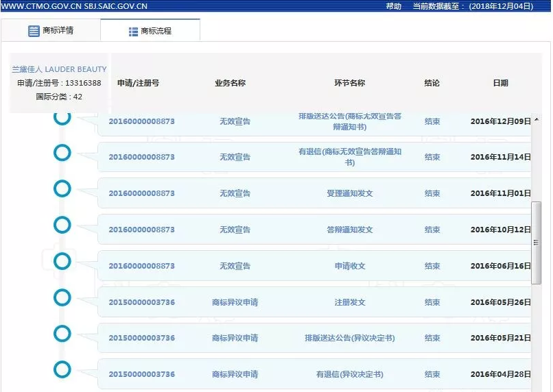Open number 20150000003736 in 注册发文 row
Screen dimensions: 553x392
pos(141,302)
